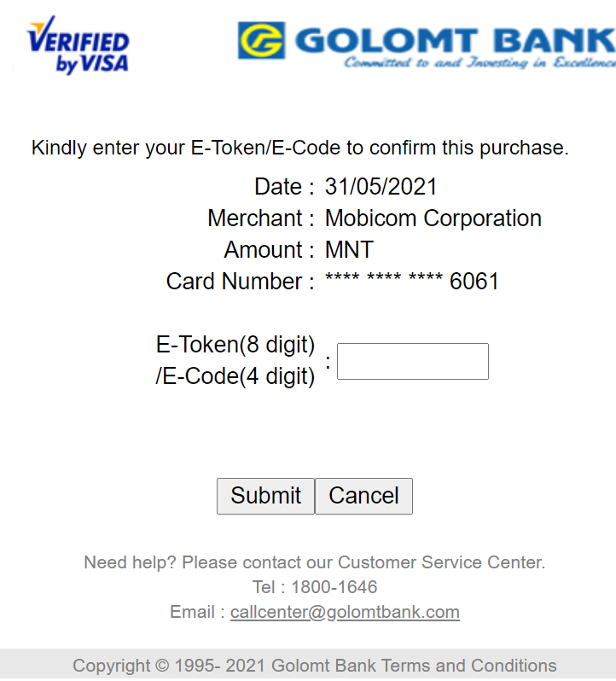Viewport: 616px width, 681px height.
Task: Click the 'Kindly enter your E-Token' instruction text
Action: 300,148
